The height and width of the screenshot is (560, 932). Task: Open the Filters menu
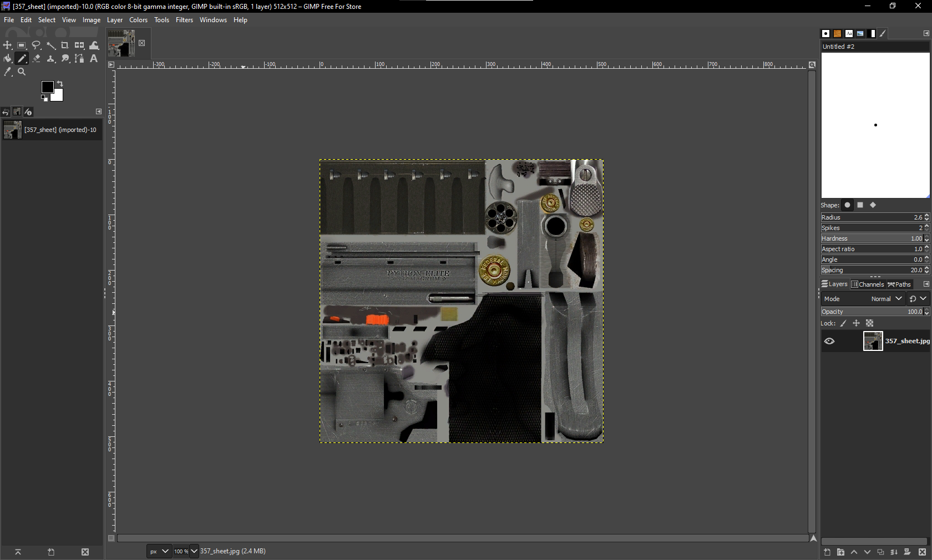pyautogui.click(x=184, y=20)
